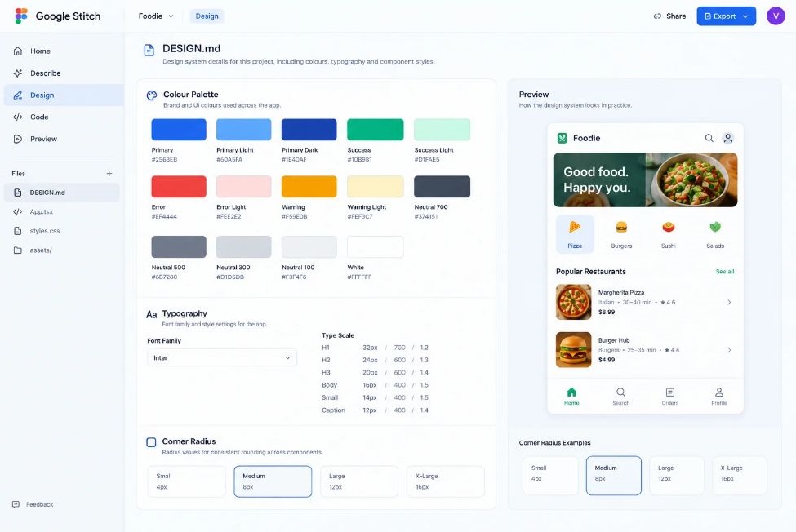Select the Error Light swatch
The width and height of the screenshot is (796, 532).
243,187
